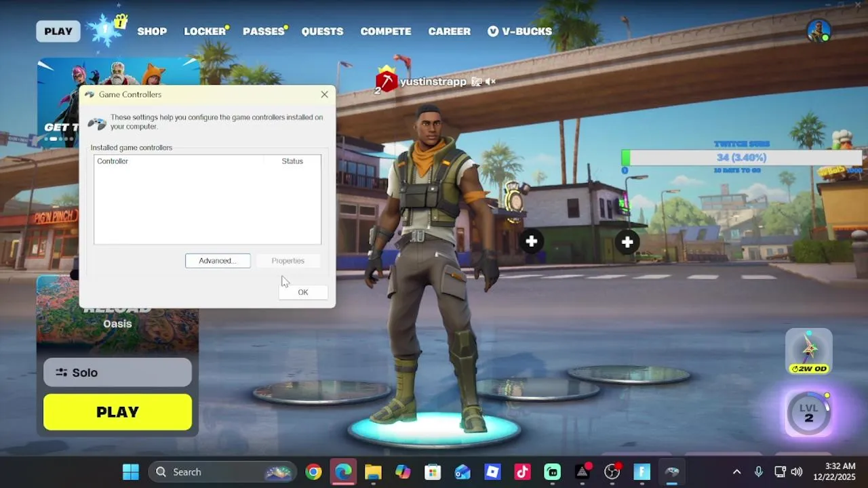Click the yustinstrapp player name tag
The height and width of the screenshot is (488, 868).
(x=433, y=81)
